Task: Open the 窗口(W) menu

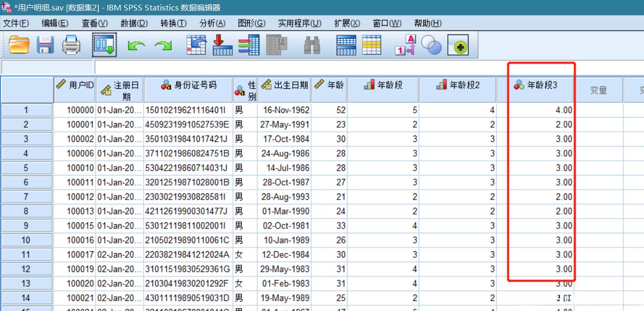Action: pos(387,23)
